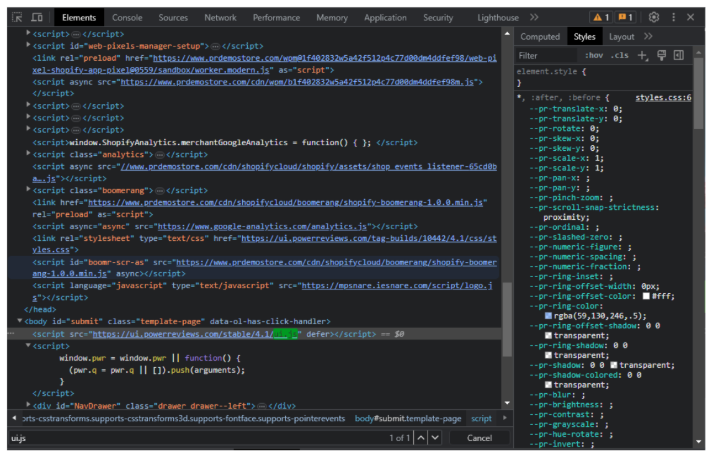713x457 pixels.
Task: Open the mpsnare.iesnare.com logo.js link
Action: pos(397,286)
